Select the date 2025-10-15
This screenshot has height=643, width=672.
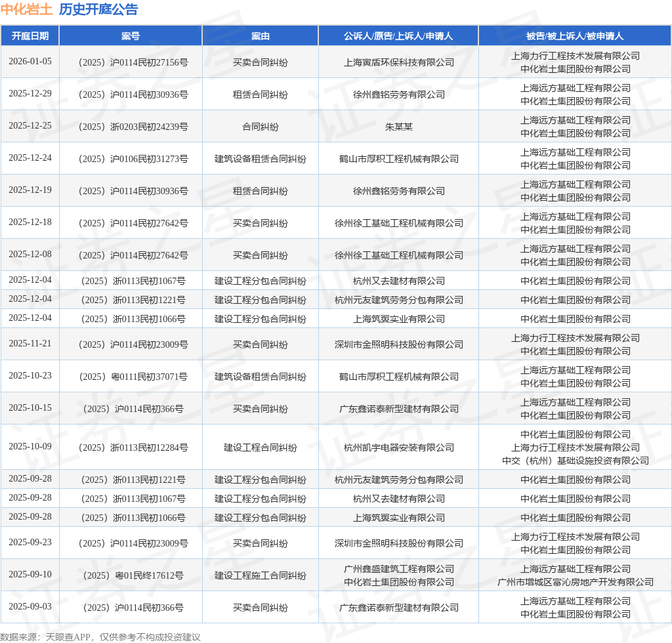tap(30, 407)
